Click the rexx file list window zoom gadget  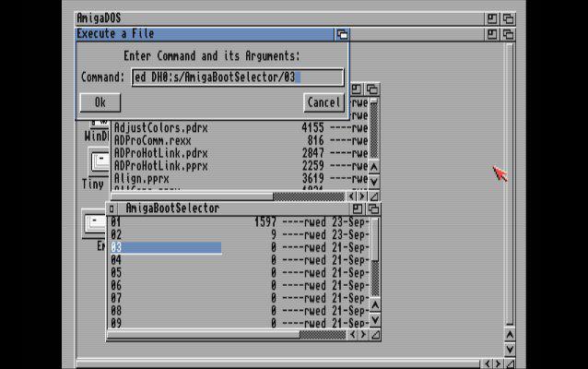click(357, 89)
